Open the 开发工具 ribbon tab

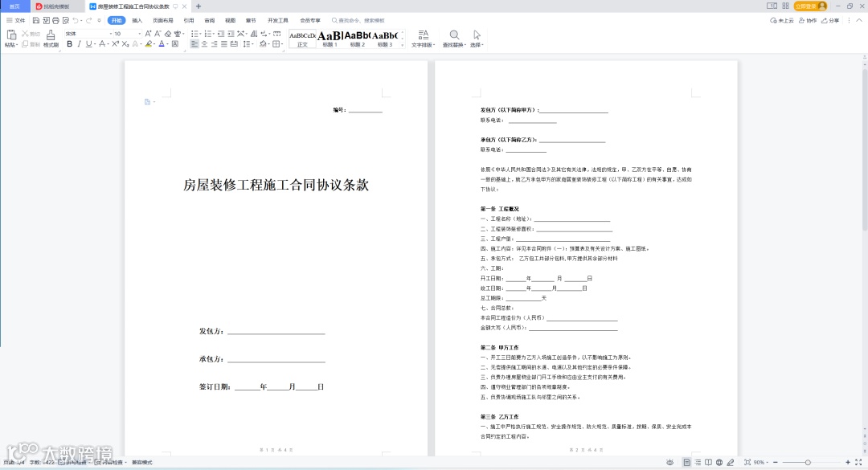(278, 20)
